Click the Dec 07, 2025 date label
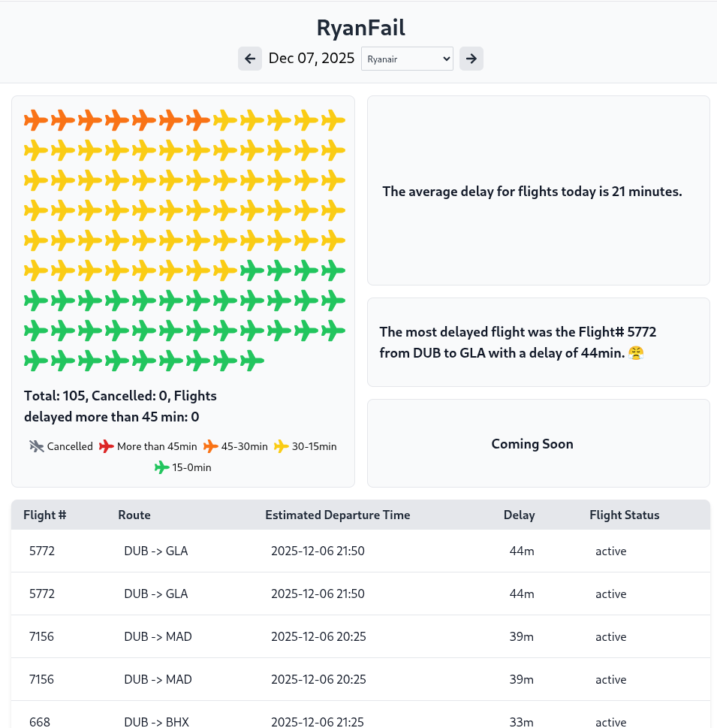Image resolution: width=717 pixels, height=728 pixels. [x=312, y=59]
